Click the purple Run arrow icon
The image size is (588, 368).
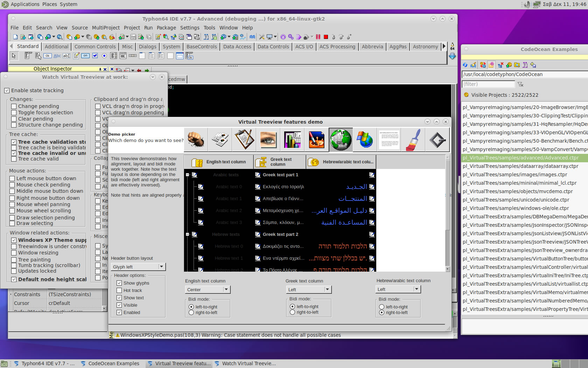pos(299,37)
